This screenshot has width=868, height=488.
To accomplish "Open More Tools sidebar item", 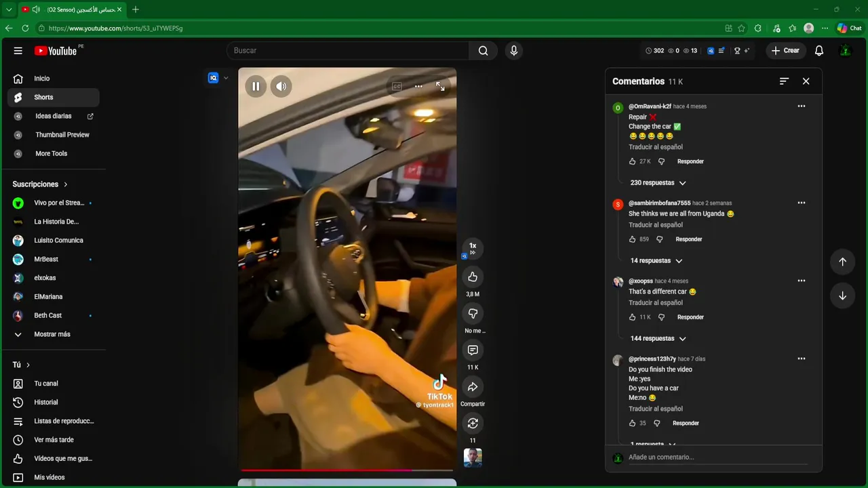I will pos(54,154).
